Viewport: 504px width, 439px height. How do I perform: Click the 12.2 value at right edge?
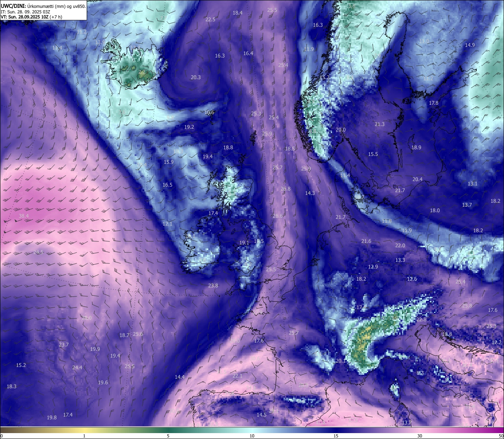pos(497,343)
